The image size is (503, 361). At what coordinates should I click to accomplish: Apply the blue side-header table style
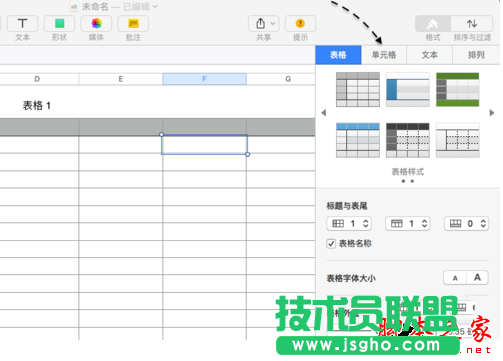(408, 90)
